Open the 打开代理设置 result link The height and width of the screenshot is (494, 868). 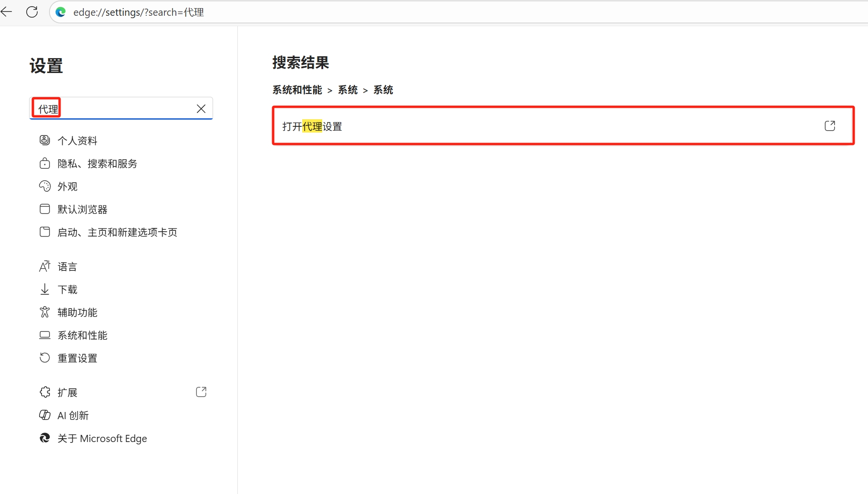[x=311, y=126]
